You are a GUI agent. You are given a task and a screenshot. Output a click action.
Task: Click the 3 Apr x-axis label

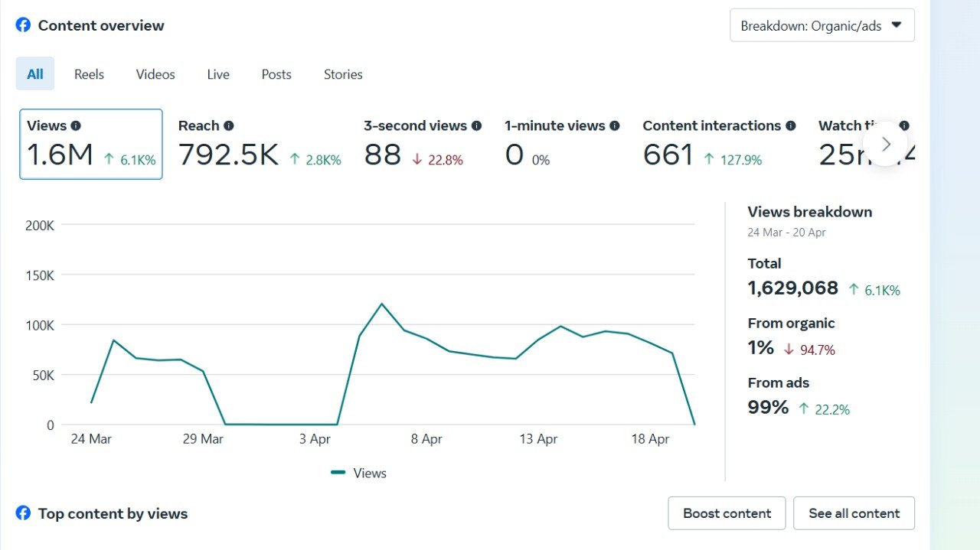315,439
